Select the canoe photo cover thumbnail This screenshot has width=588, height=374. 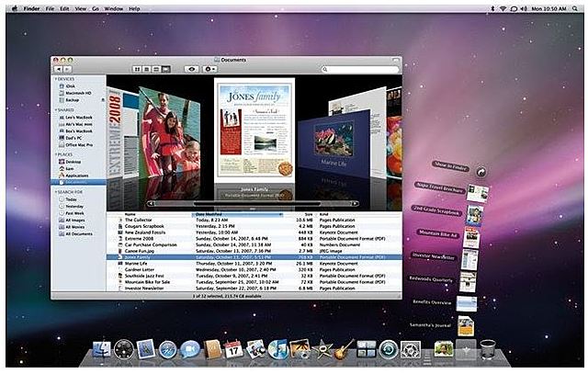coord(169,131)
